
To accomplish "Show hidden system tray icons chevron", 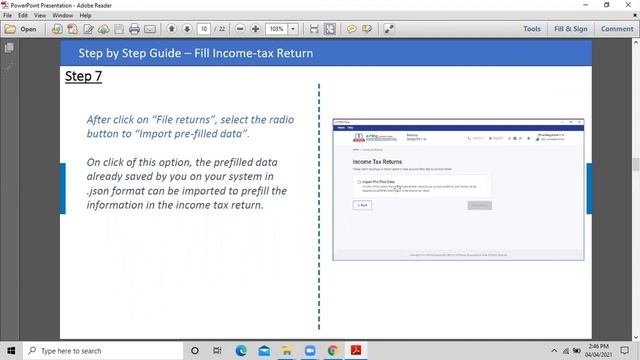I will 554,351.
